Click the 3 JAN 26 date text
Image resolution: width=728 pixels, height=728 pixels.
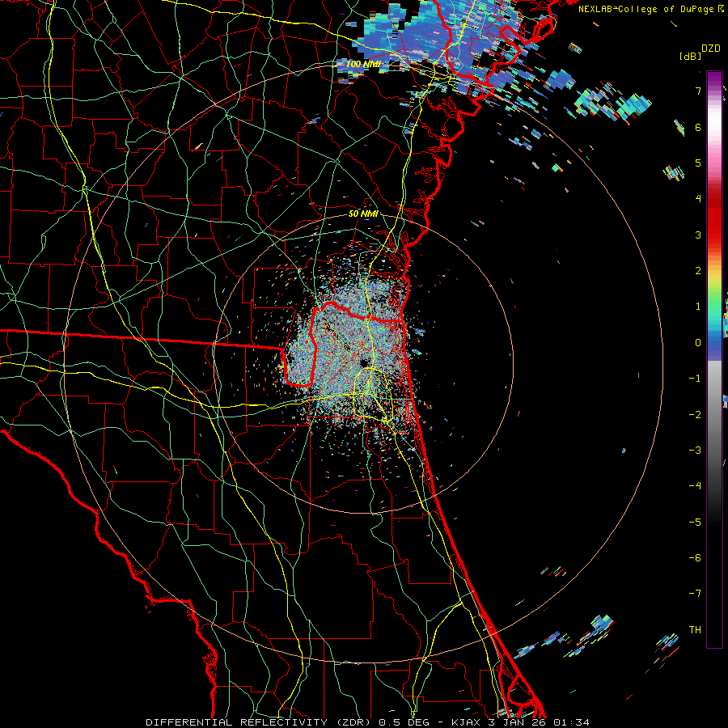coord(517,722)
